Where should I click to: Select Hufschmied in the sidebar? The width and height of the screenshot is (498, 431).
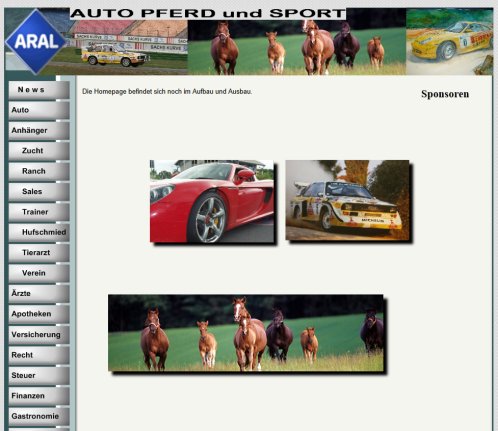[39, 232]
